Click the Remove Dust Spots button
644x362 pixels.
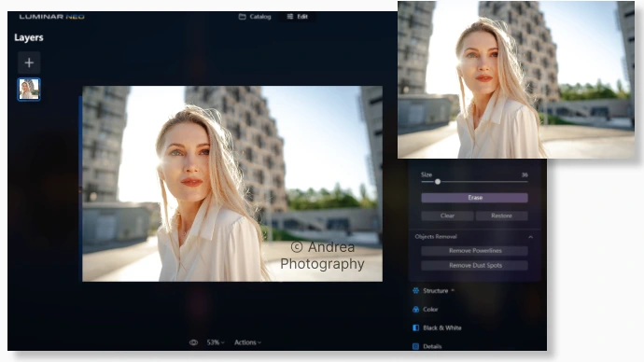pos(474,266)
